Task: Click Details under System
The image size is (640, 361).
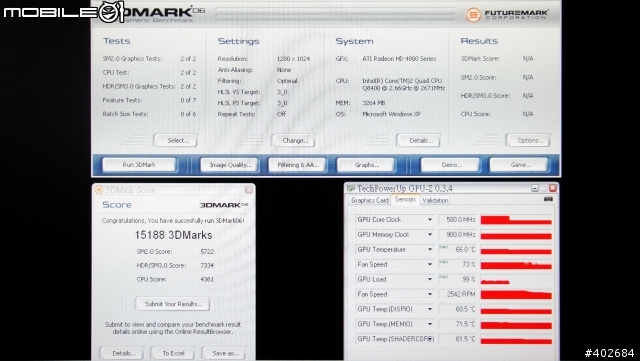Action: pyautogui.click(x=419, y=140)
